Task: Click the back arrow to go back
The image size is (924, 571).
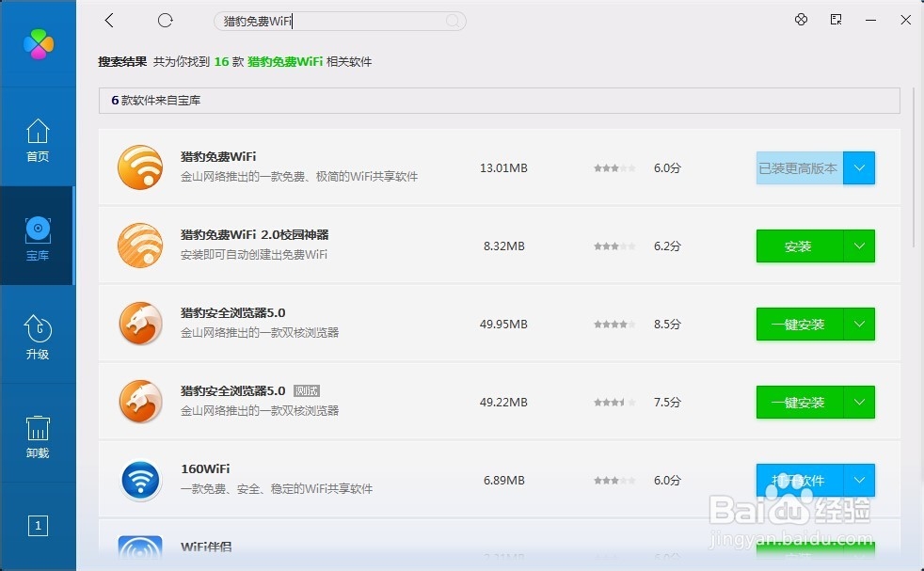Action: (x=109, y=20)
